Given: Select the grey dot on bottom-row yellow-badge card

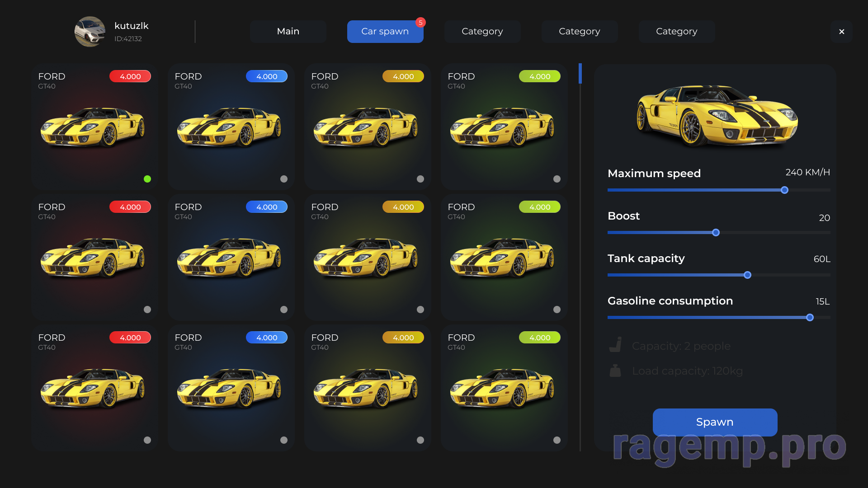Looking at the screenshot, I should pos(420,440).
